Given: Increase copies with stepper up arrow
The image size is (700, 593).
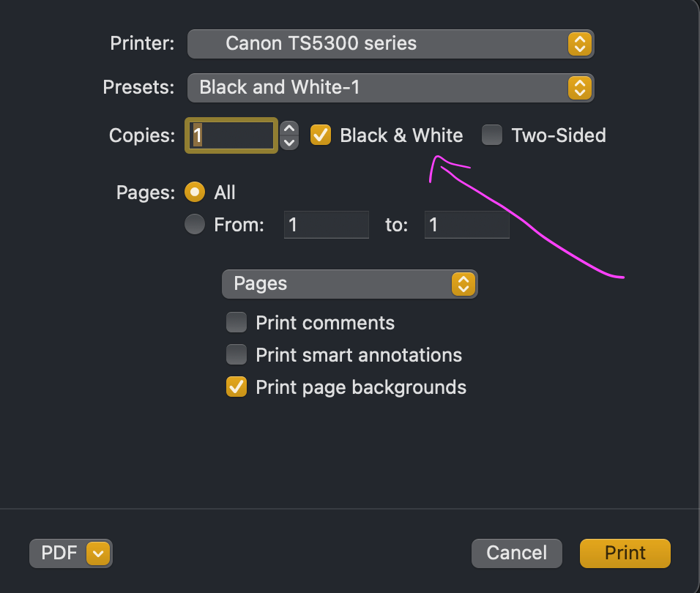Looking at the screenshot, I should coord(290,129).
